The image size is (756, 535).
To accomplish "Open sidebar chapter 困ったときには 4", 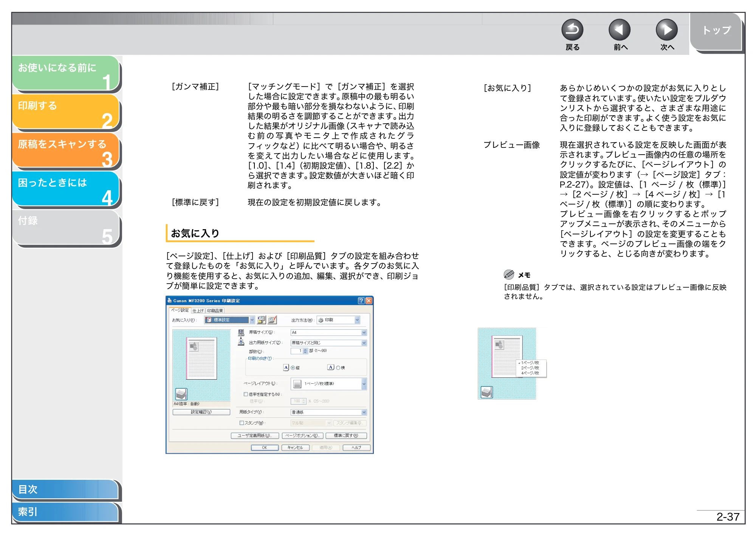I will point(66,189).
